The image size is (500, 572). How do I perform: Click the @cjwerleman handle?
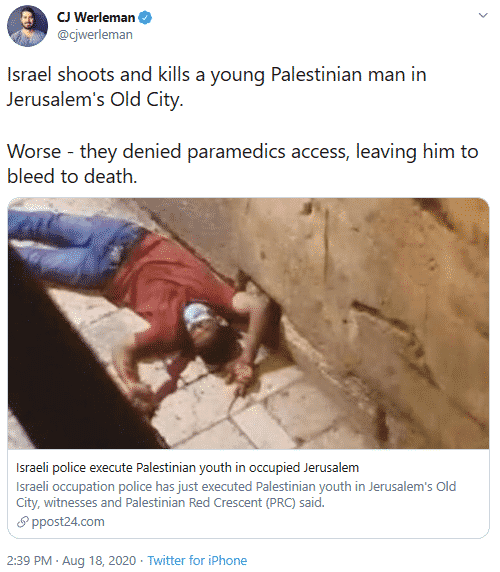pos(95,35)
